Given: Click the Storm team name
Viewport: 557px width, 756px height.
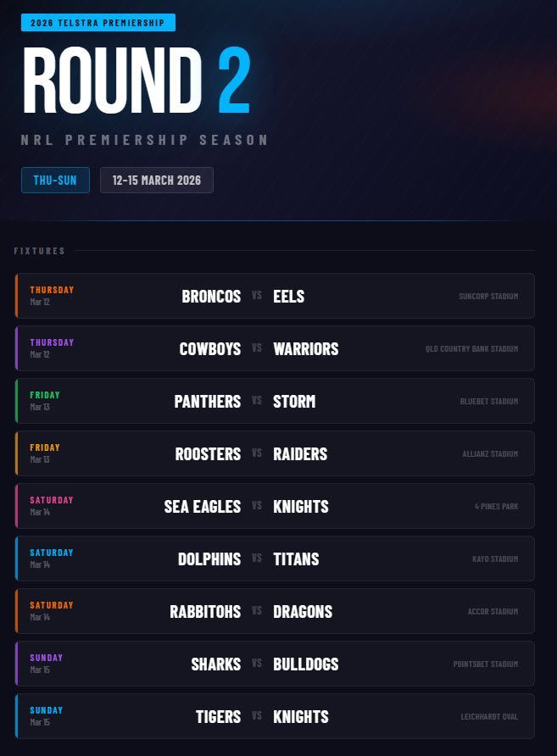Looking at the screenshot, I should (294, 402).
